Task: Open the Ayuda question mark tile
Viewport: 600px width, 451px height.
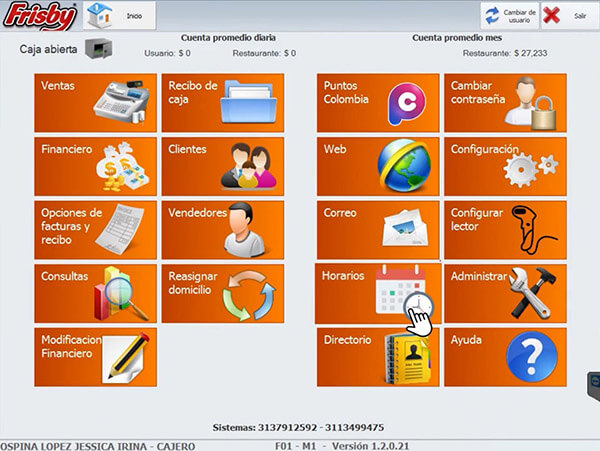Action: point(505,357)
